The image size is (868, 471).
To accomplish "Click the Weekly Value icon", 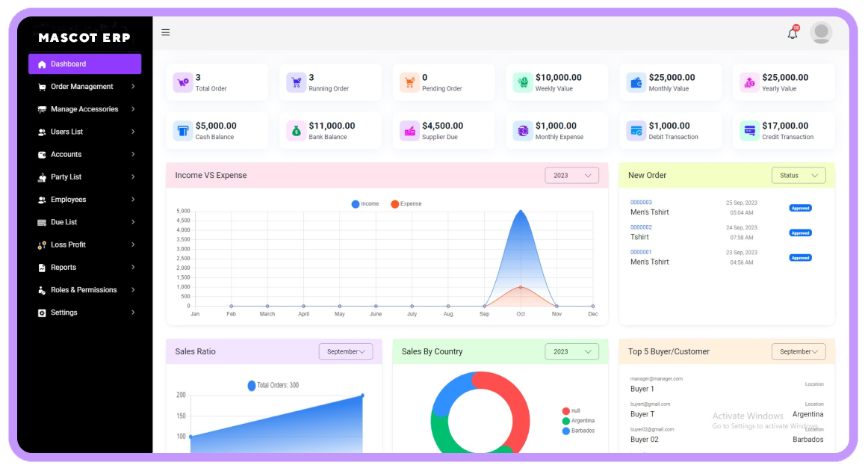I will (523, 82).
